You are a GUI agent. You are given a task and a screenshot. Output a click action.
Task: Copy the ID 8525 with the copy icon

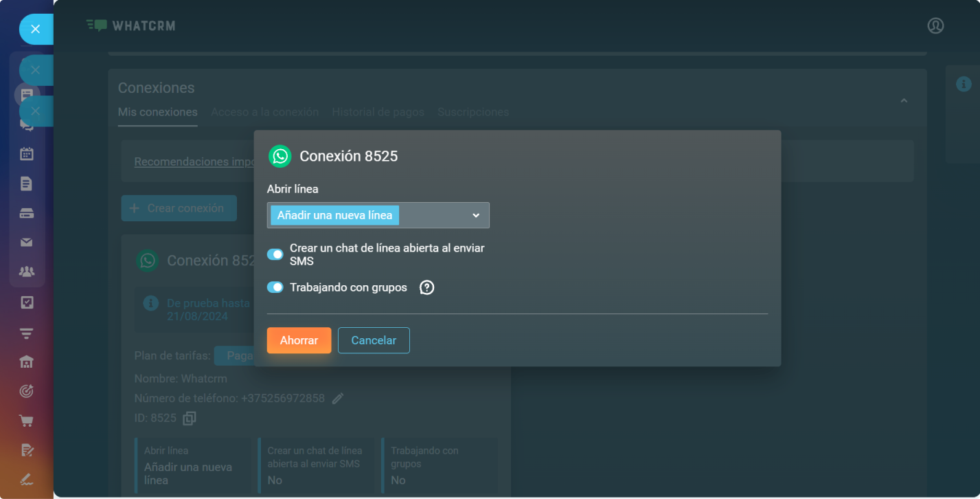(190, 418)
